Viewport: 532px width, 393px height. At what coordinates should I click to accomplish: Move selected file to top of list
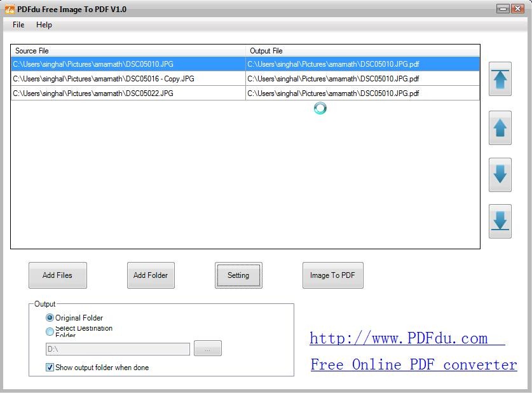[500, 79]
